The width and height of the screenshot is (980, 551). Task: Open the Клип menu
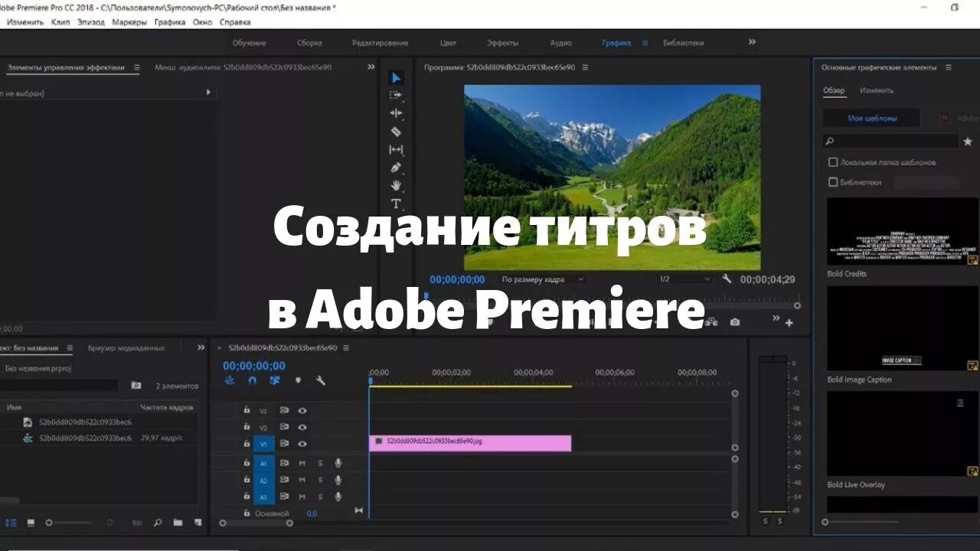coord(60,22)
